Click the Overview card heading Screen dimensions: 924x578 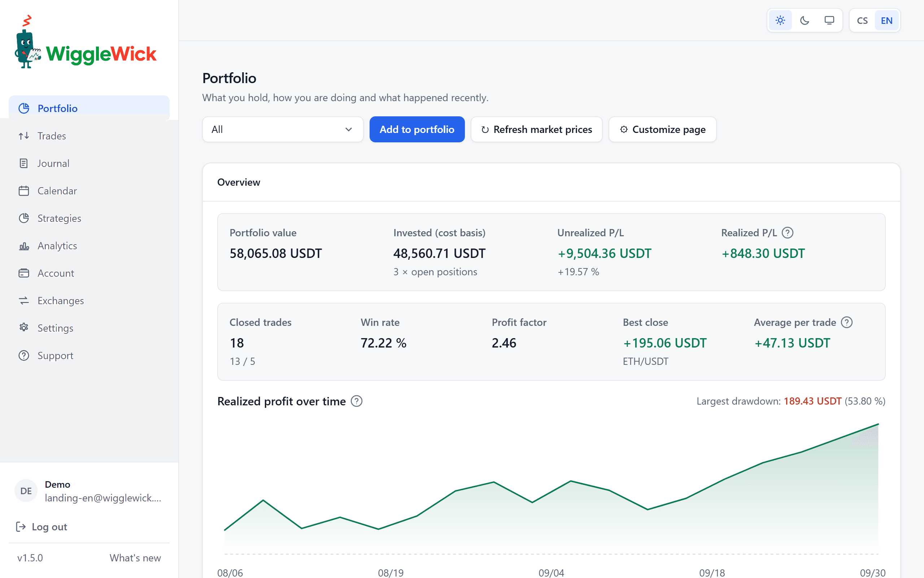click(x=239, y=182)
